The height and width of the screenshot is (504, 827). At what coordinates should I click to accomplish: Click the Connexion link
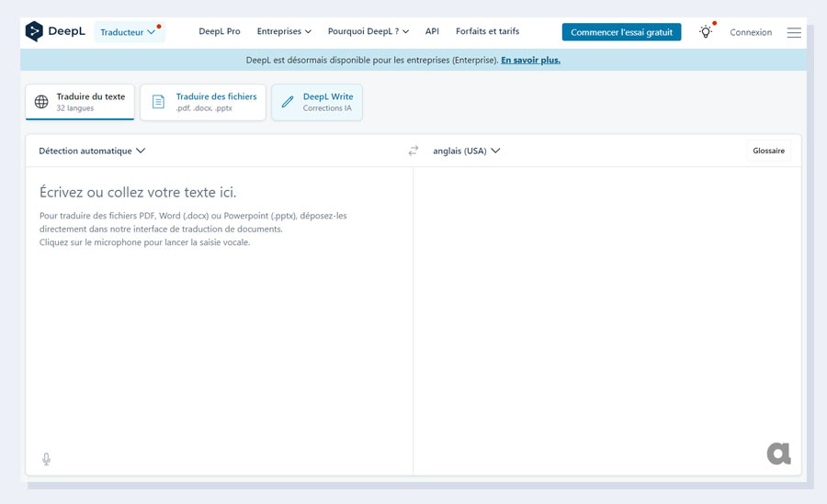tap(751, 32)
